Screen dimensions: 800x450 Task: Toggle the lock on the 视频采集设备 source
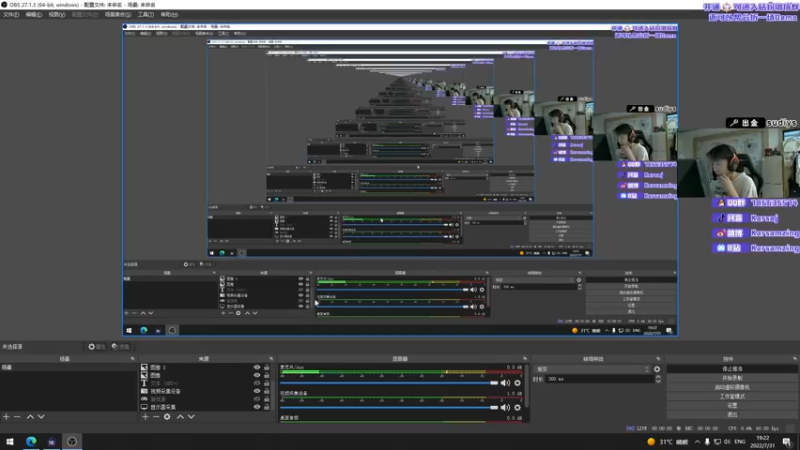[266, 391]
